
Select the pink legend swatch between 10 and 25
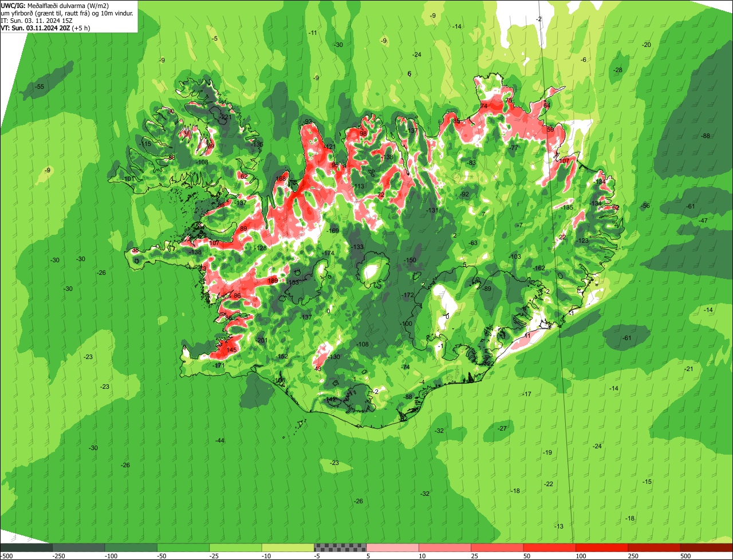coord(445,547)
